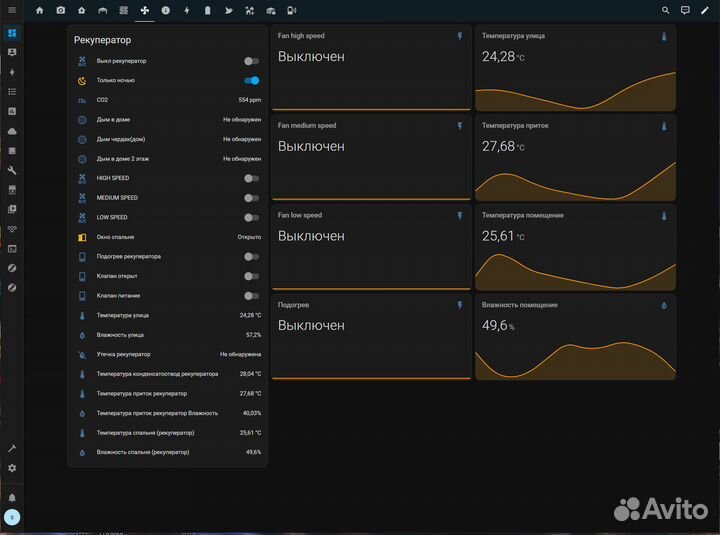
Task: Open Settings gear in the sidebar
Action: [12, 468]
